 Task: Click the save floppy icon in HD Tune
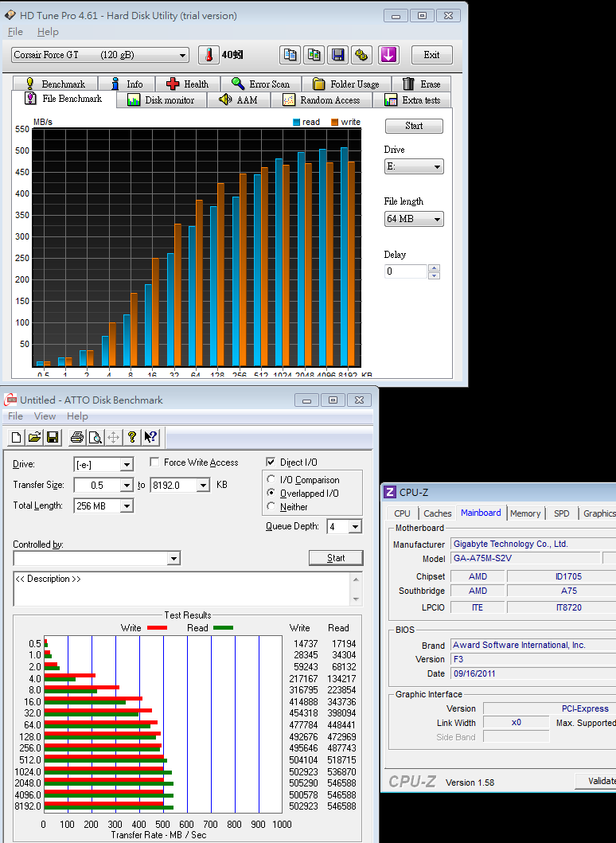coord(337,55)
